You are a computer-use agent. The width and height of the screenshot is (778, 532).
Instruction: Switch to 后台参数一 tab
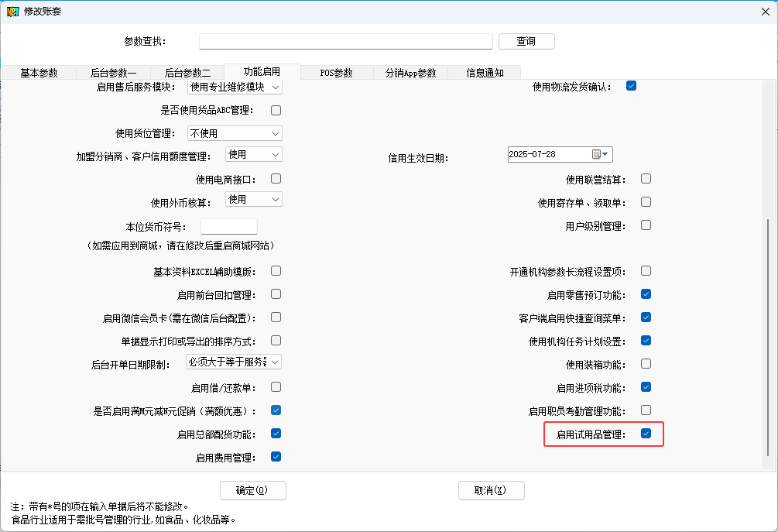click(113, 73)
